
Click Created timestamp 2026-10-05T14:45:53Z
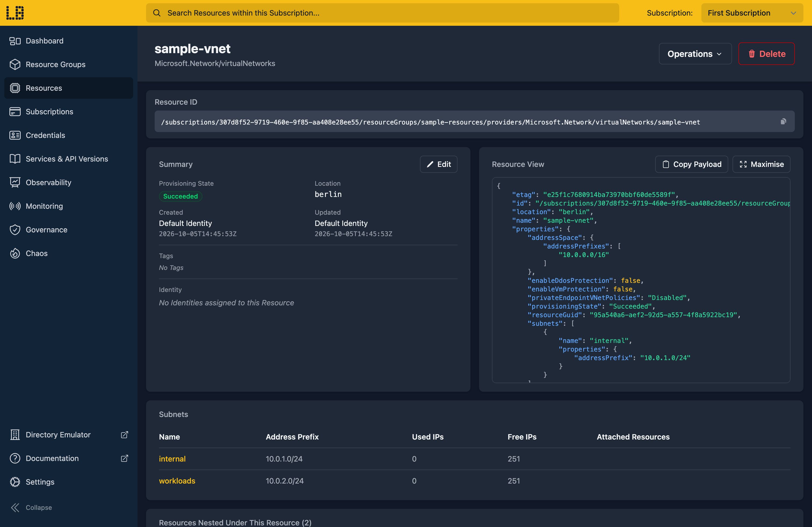pos(198,234)
